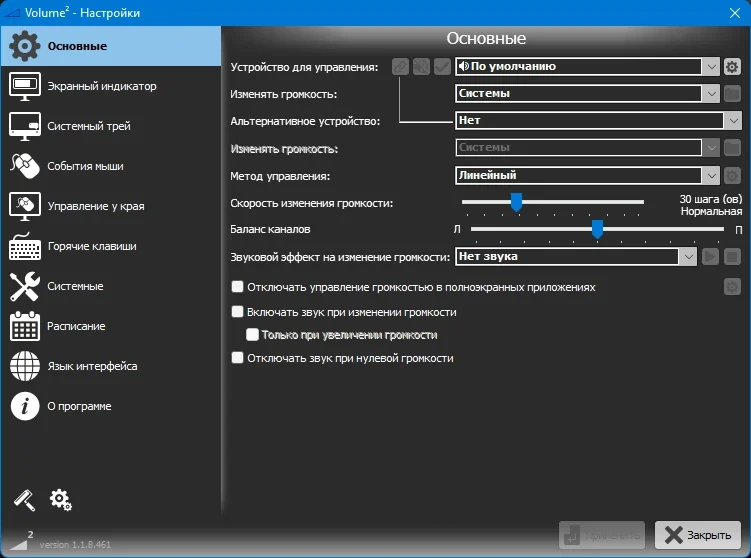
Task: Select the Системный трей monitor icon
Action: pyautogui.click(x=24, y=126)
